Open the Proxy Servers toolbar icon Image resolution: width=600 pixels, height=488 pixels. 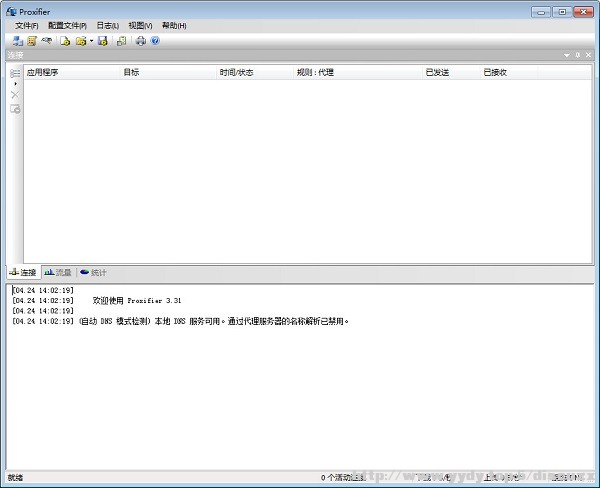click(x=17, y=41)
